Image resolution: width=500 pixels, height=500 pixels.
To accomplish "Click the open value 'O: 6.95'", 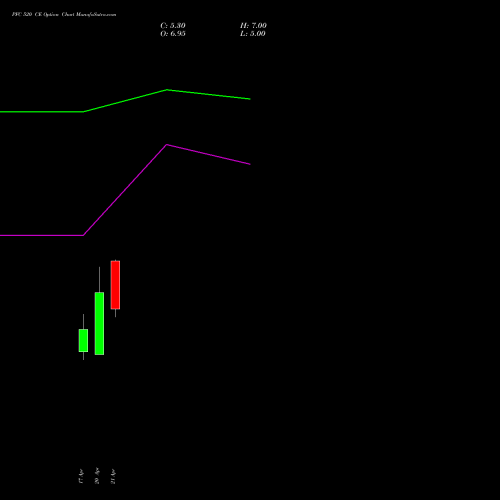I will click(173, 34).
